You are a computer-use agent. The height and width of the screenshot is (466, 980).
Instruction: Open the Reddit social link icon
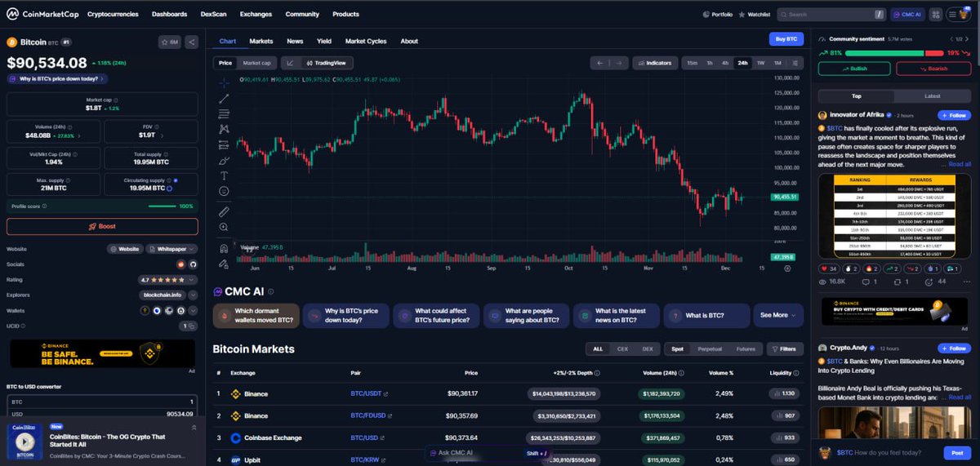point(181,264)
